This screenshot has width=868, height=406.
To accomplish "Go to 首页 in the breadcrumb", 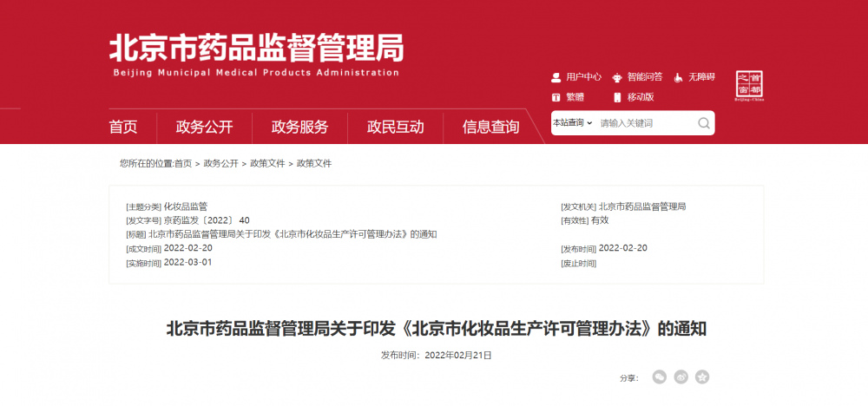I will [x=183, y=164].
